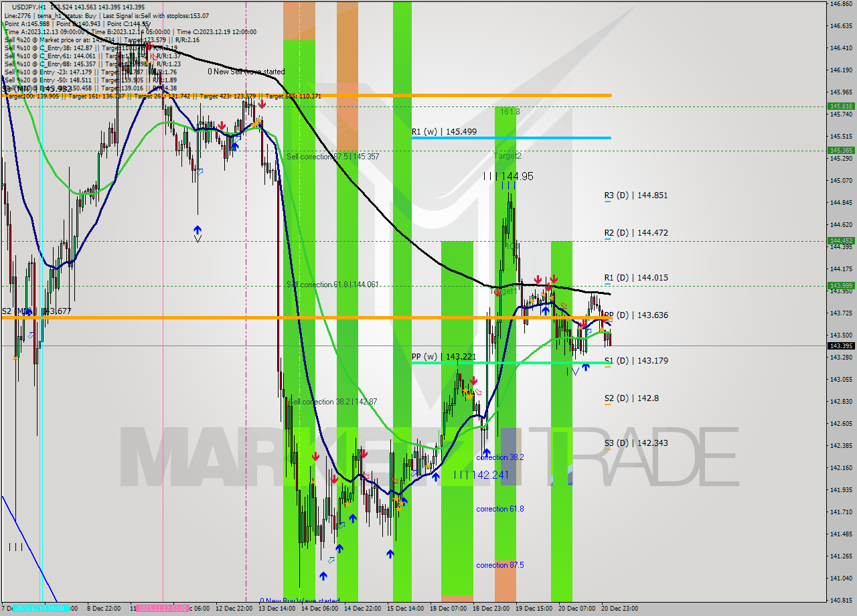Click the S2 (D) | 142.8 label
This screenshot has width=857, height=616.
[x=631, y=398]
